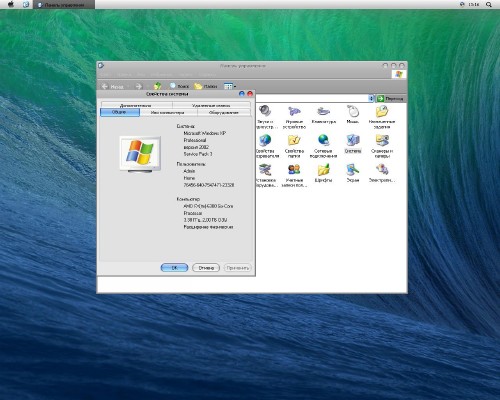The height and width of the screenshot is (400, 500).
Task: Open Internet Options (Свойства обозревателя)
Action: [x=266, y=146]
